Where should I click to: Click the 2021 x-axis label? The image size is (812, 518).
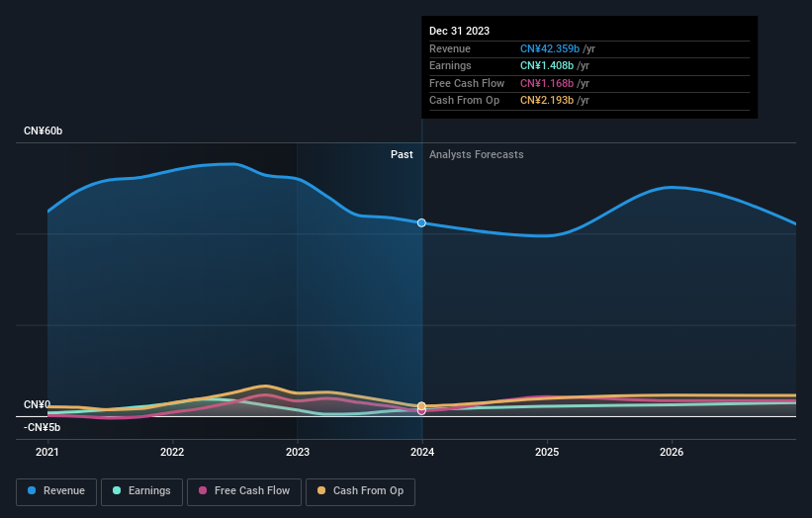(47, 453)
